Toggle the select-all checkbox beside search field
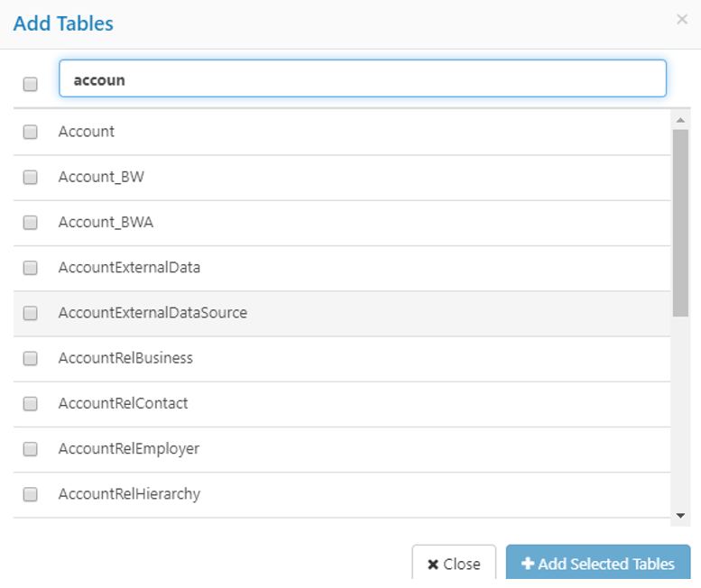Image resolution: width=701 pixels, height=588 pixels. point(31,84)
